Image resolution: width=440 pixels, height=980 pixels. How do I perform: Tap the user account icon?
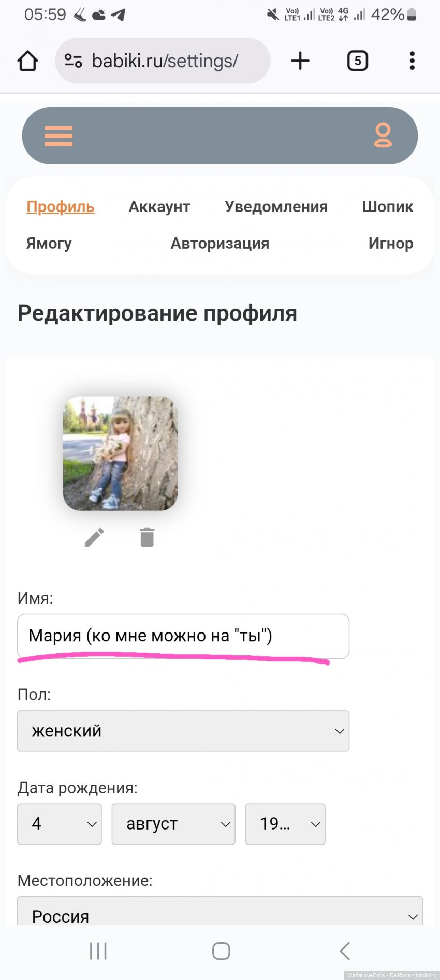coord(383,135)
